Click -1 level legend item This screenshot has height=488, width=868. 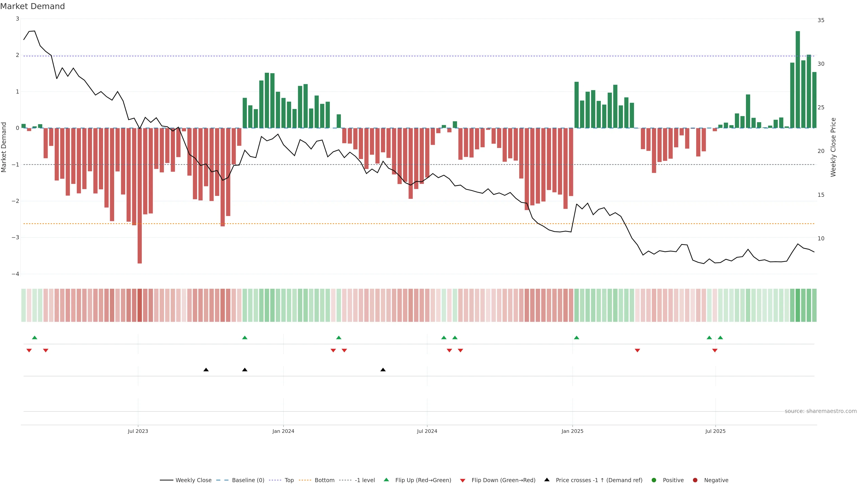(365, 480)
